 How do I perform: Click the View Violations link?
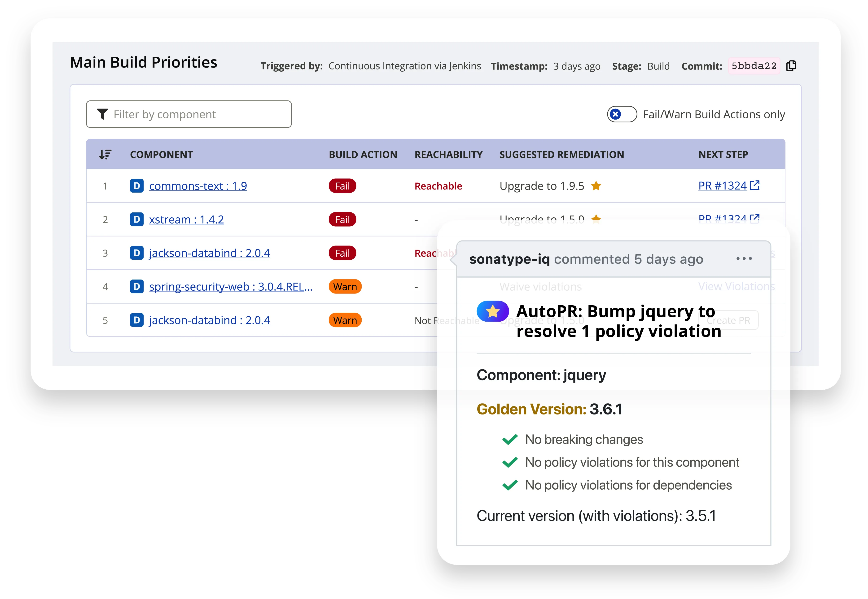point(736,286)
